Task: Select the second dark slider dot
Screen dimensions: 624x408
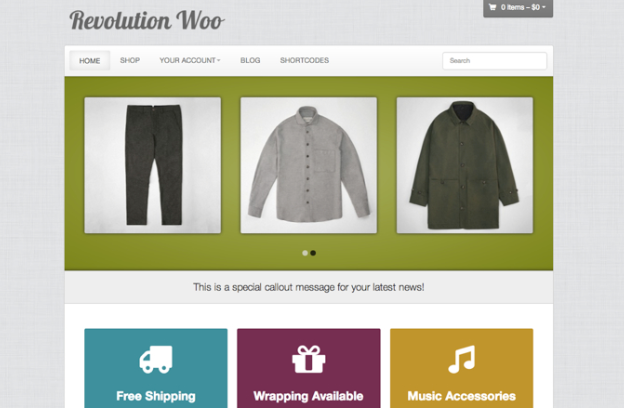Action: click(313, 253)
